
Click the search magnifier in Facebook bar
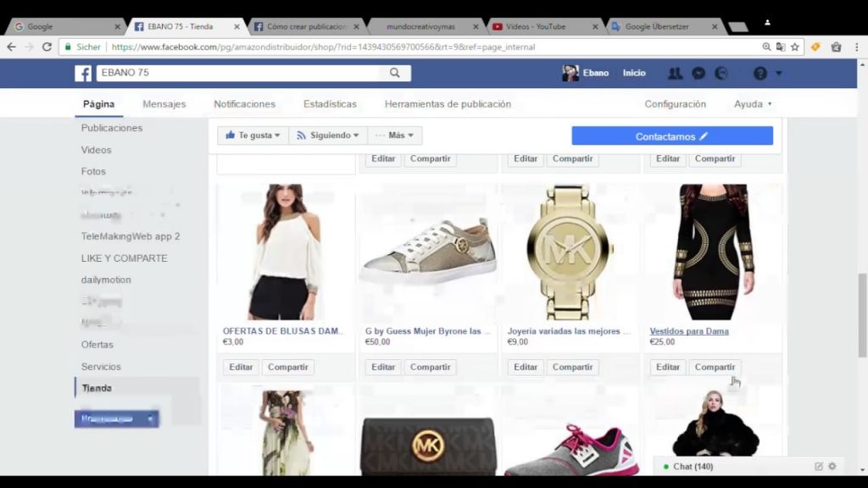click(394, 74)
